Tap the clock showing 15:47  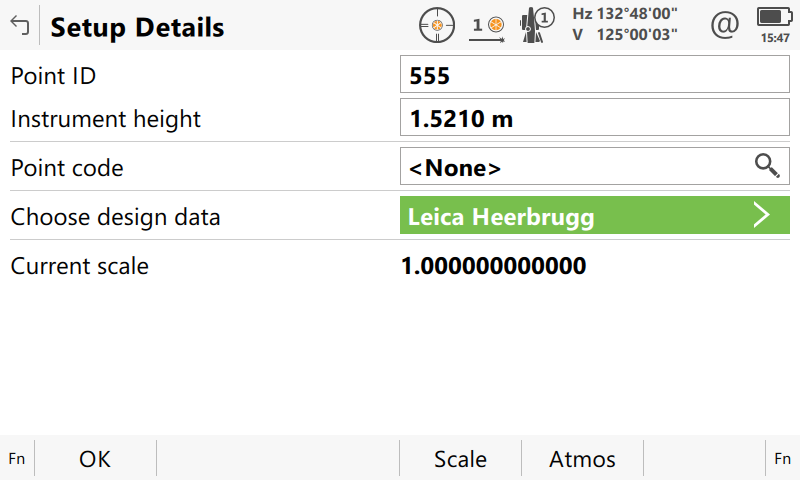pos(773,38)
